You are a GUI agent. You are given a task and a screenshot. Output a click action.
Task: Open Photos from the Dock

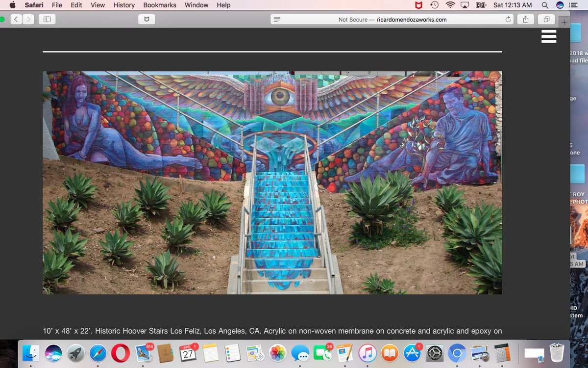(x=278, y=353)
